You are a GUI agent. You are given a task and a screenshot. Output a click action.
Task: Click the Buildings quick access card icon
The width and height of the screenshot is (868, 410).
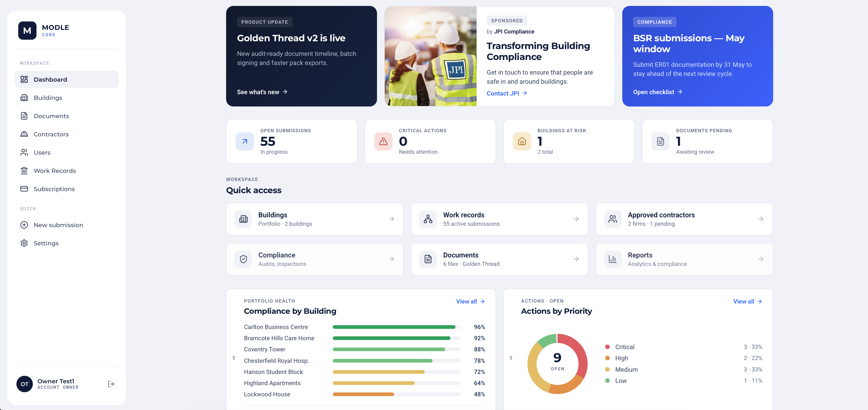tap(243, 219)
